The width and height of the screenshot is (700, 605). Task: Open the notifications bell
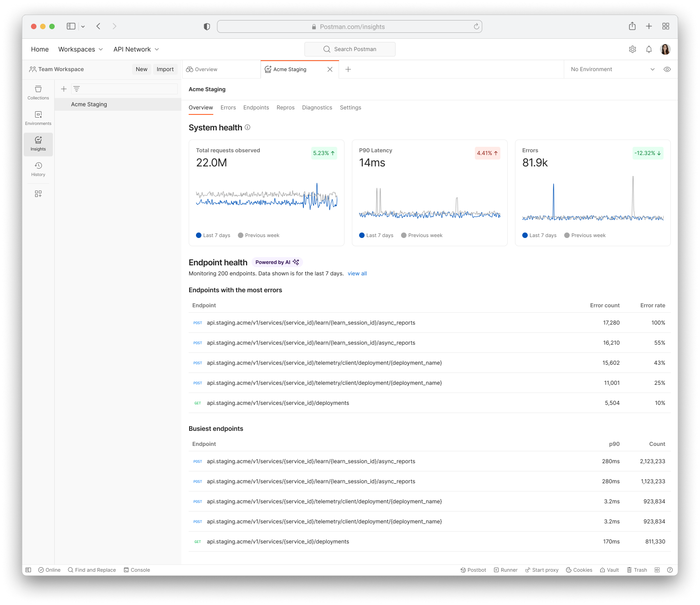[x=649, y=49]
